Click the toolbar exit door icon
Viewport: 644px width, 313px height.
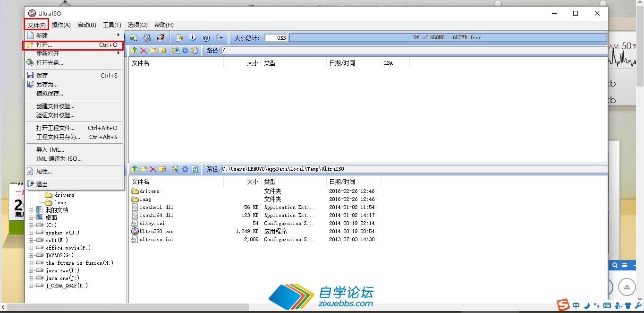pos(219,38)
